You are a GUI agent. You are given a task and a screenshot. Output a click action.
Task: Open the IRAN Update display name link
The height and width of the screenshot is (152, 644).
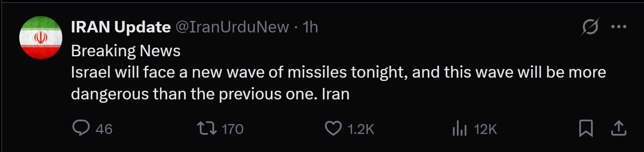tap(121, 27)
